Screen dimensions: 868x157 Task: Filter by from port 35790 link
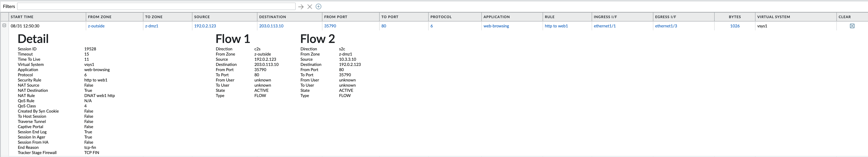click(x=330, y=26)
